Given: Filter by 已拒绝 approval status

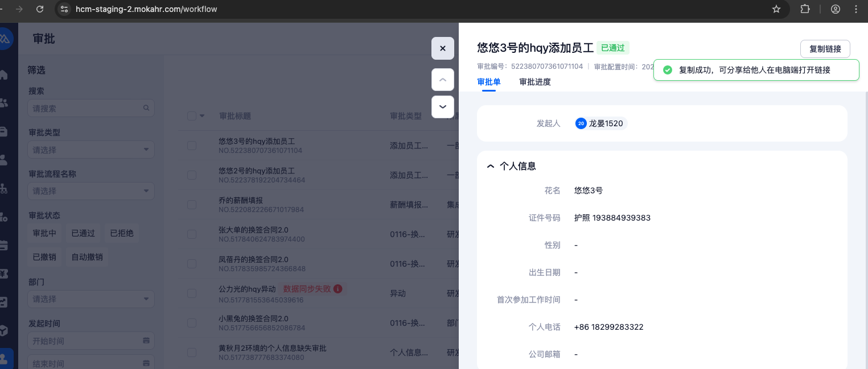Looking at the screenshot, I should (121, 233).
